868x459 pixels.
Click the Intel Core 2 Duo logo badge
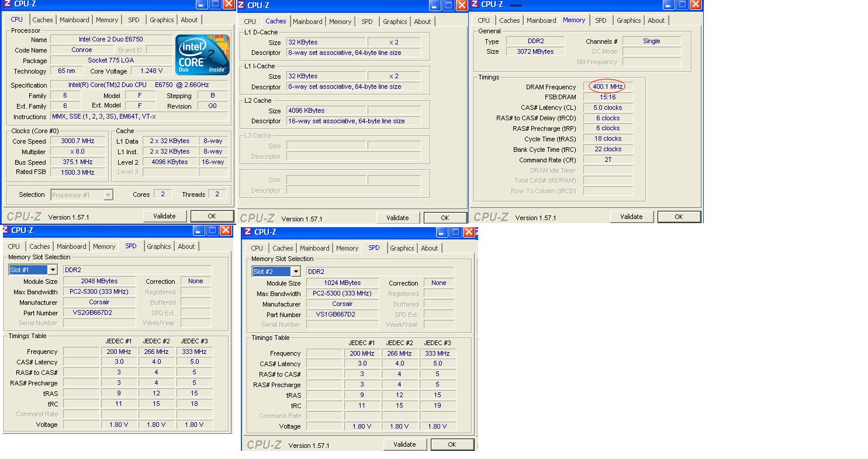(x=201, y=54)
